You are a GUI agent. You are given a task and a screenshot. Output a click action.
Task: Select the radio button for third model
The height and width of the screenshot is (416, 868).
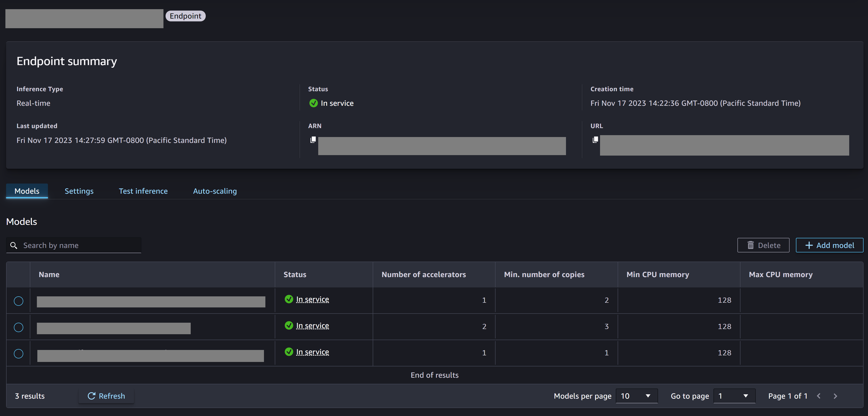click(x=18, y=352)
